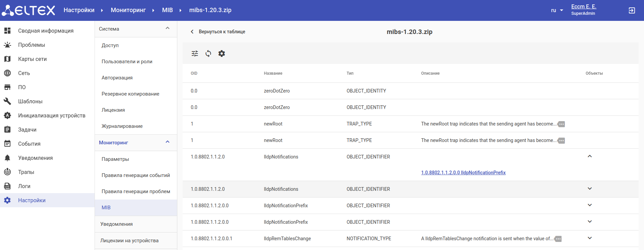Select Правила генерации событий menu item

tap(136, 175)
